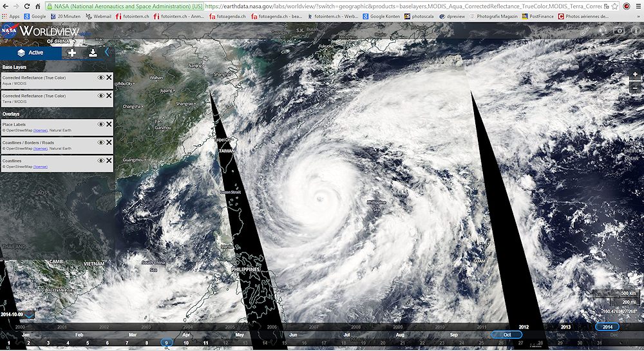Viewport: 644px width, 351px height.
Task: Open the Add Layers tab with plus icon
Action: click(71, 53)
